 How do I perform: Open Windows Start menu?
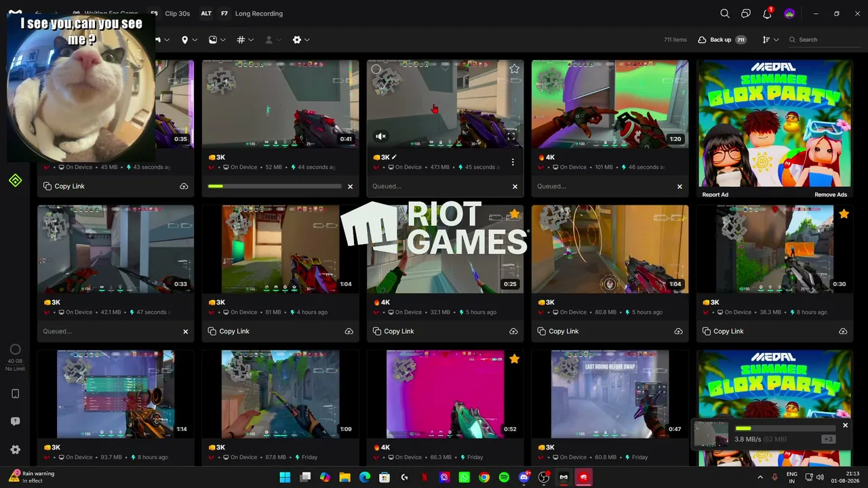tap(285, 477)
